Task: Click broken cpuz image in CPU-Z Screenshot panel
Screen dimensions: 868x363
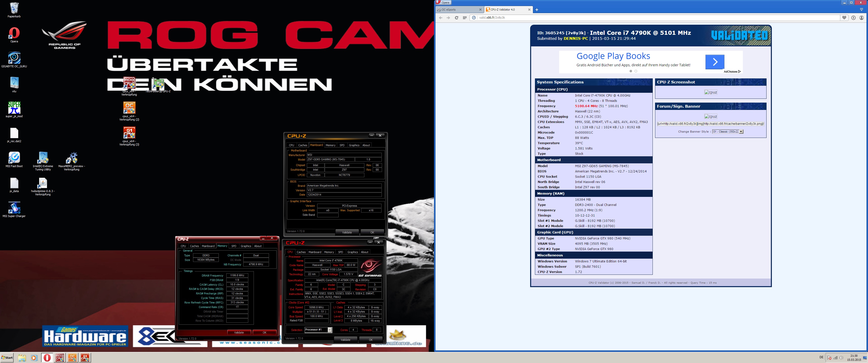Action: [711, 92]
